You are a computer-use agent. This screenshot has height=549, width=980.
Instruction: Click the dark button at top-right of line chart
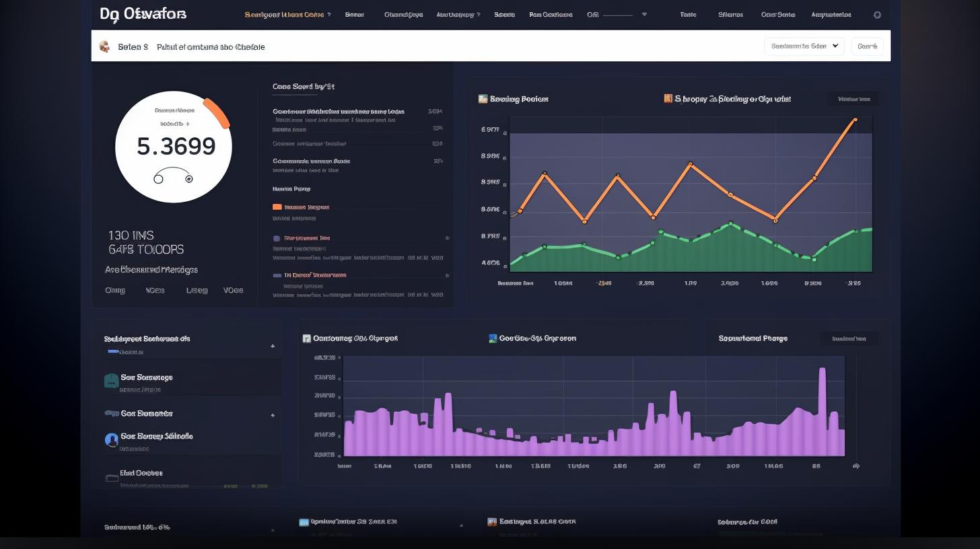853,99
